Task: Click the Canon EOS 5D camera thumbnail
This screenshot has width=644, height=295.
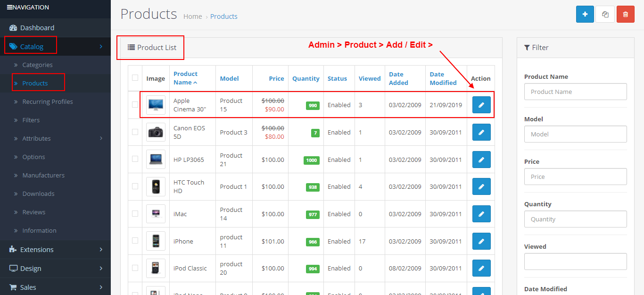Action: 156,132
